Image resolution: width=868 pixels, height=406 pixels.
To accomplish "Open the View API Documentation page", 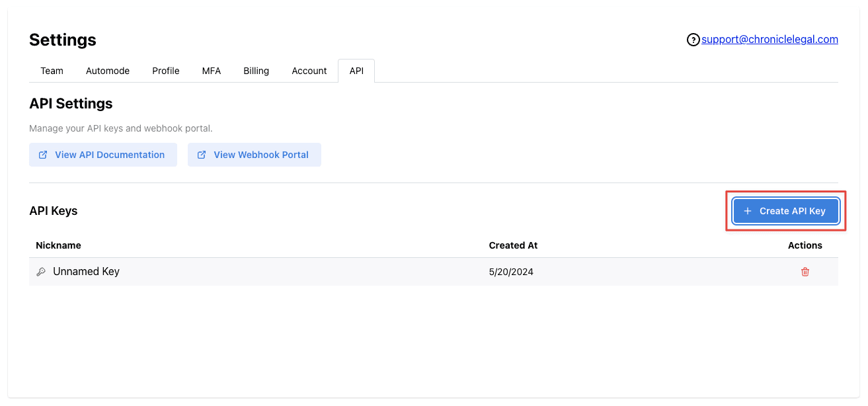I will click(102, 154).
